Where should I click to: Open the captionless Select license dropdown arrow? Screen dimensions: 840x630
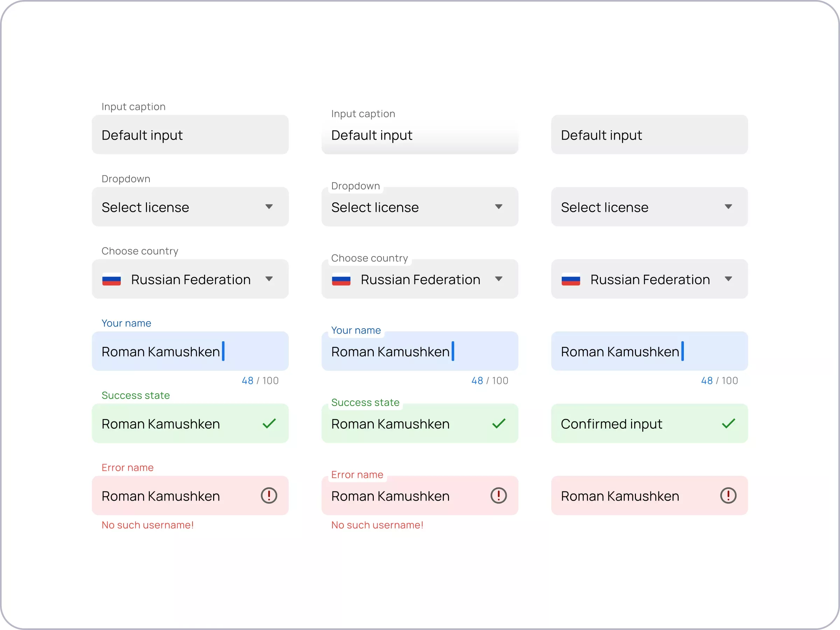click(728, 207)
